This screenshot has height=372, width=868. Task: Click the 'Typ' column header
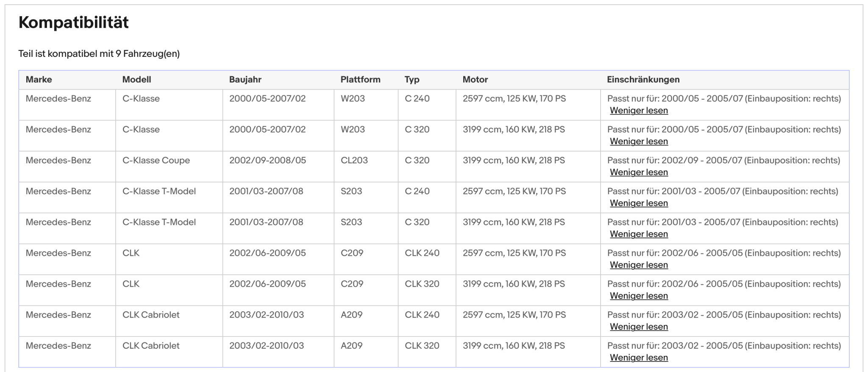(412, 79)
